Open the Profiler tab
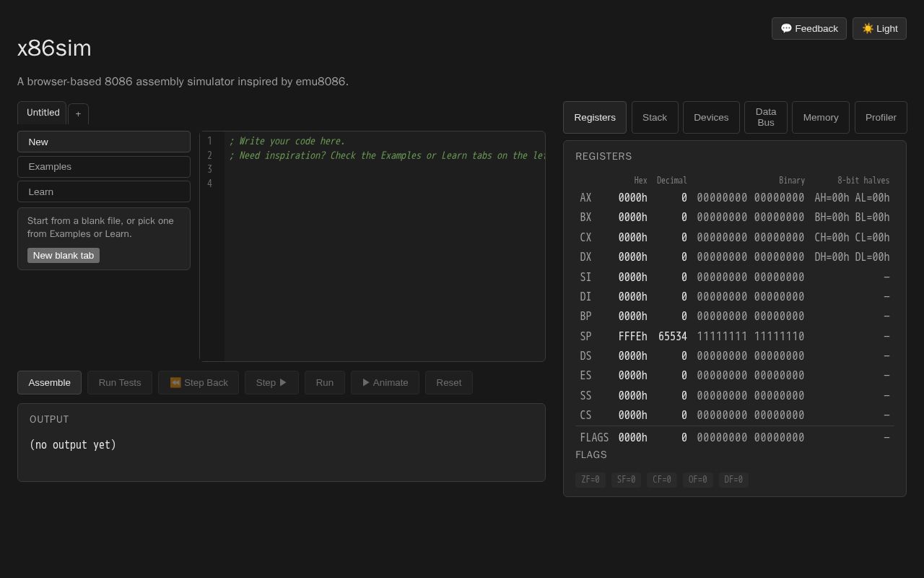The height and width of the screenshot is (578, 924). click(x=881, y=118)
